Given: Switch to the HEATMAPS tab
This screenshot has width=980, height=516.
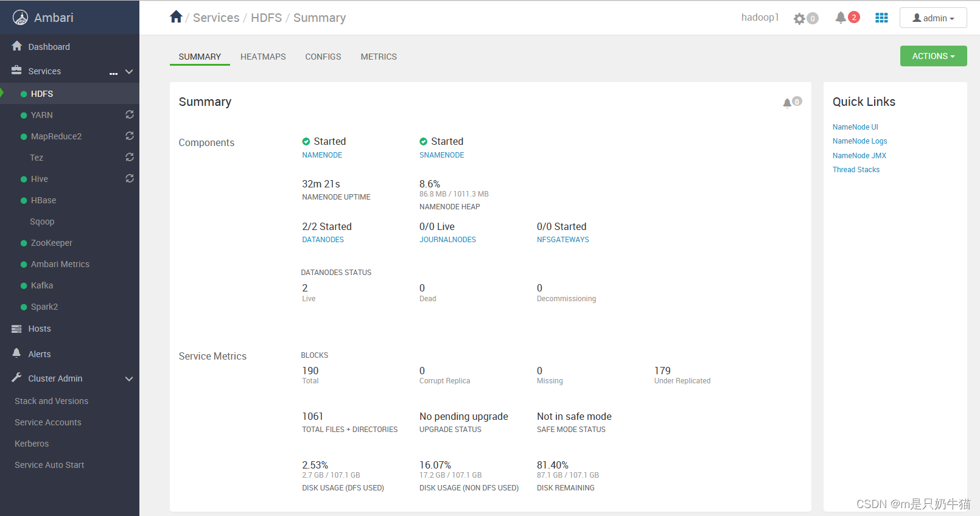Looking at the screenshot, I should point(263,57).
